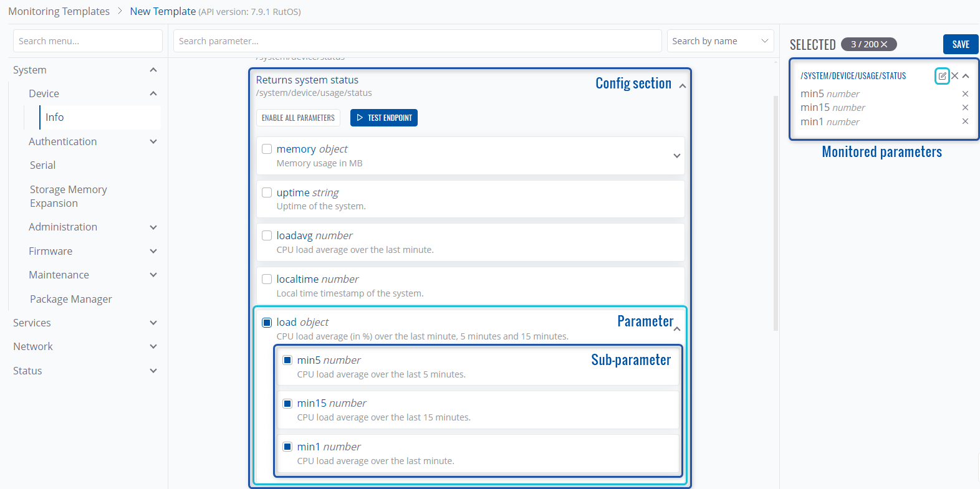Image resolution: width=980 pixels, height=489 pixels.
Task: Check the uptime string parameter
Action: click(x=267, y=192)
